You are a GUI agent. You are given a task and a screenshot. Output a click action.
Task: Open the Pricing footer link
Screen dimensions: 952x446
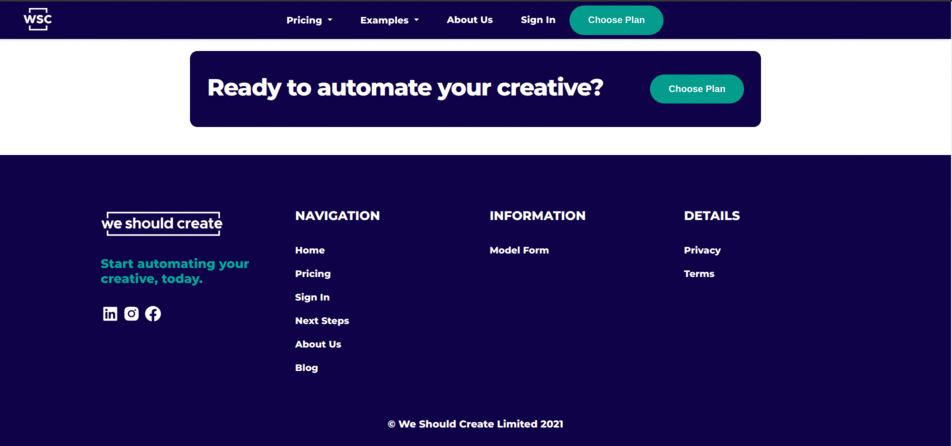click(313, 274)
